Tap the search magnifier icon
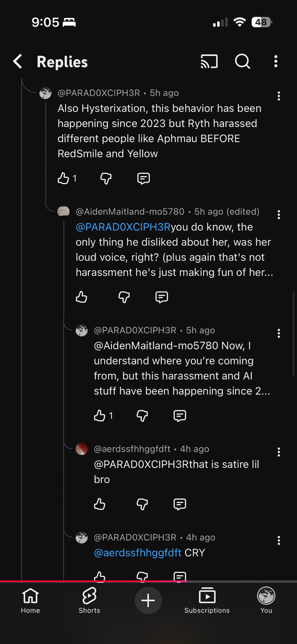297x644 pixels. point(242,61)
